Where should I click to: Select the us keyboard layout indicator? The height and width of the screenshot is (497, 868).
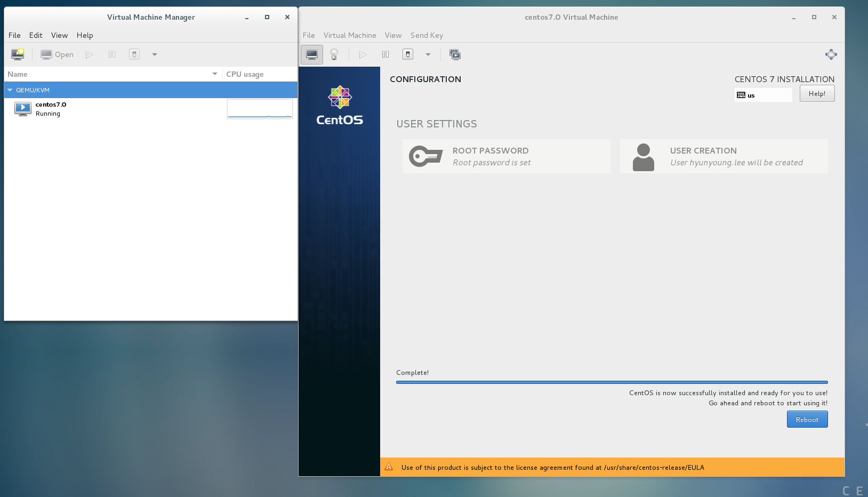pyautogui.click(x=763, y=94)
